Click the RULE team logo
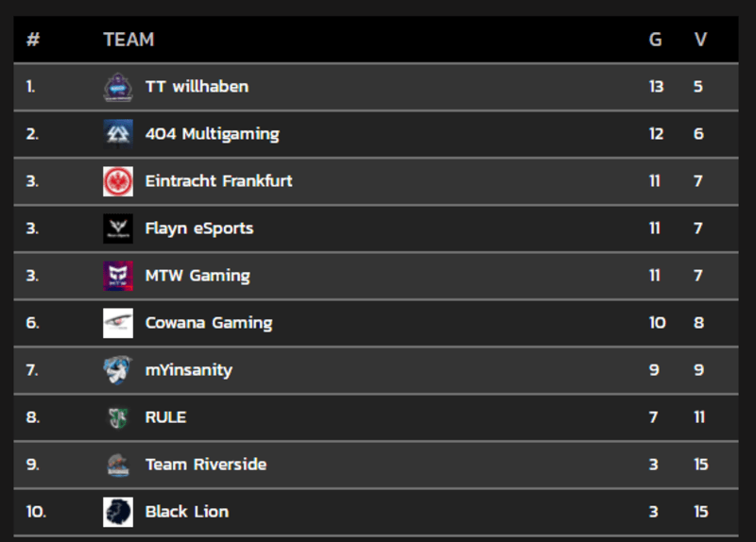This screenshot has width=756, height=542. (x=118, y=417)
